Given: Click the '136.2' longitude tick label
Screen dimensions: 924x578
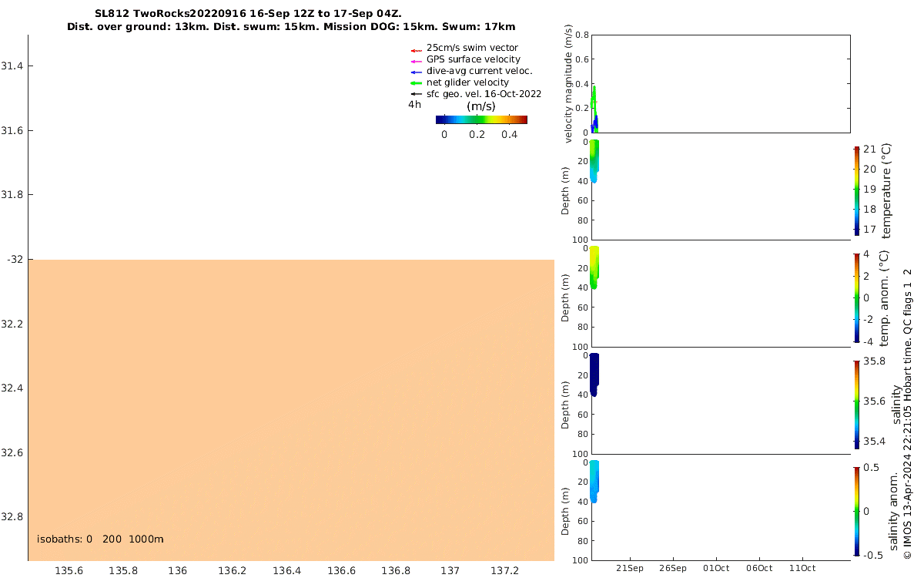Looking at the screenshot, I should point(232,570).
